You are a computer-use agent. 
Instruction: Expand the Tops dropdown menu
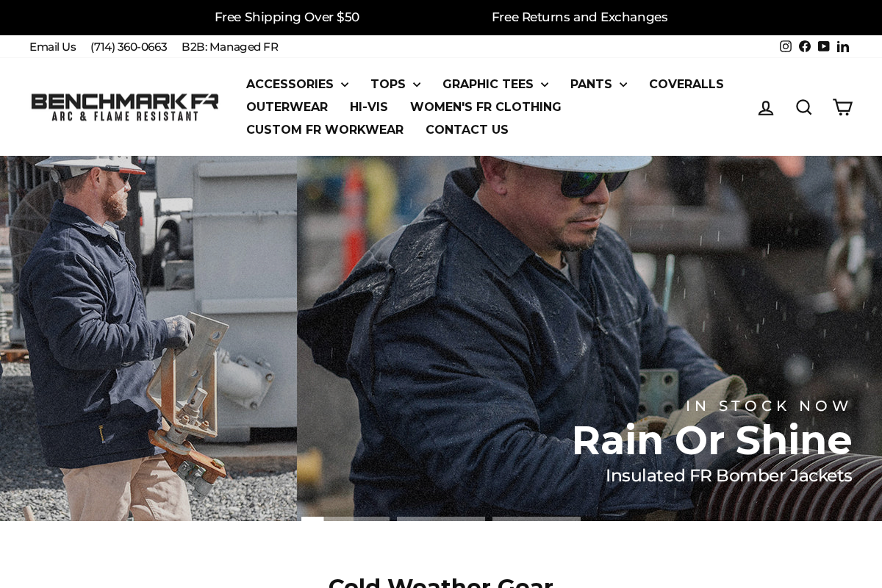click(x=395, y=84)
